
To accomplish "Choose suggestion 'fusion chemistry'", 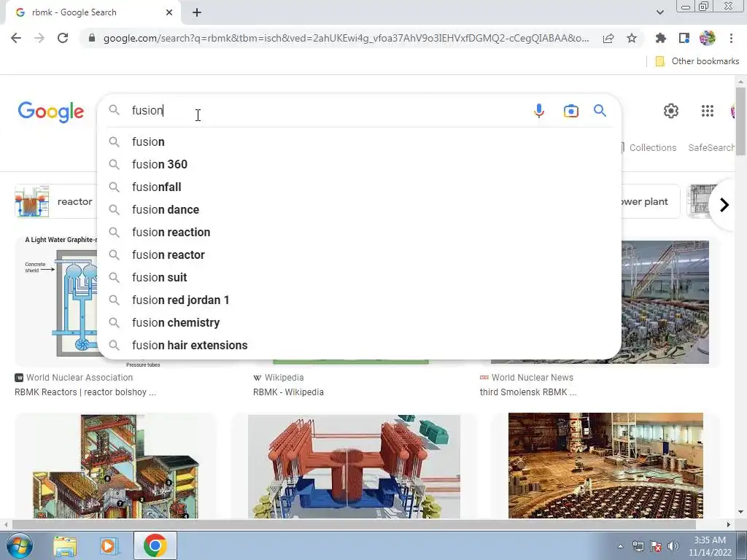I will (x=359, y=323).
